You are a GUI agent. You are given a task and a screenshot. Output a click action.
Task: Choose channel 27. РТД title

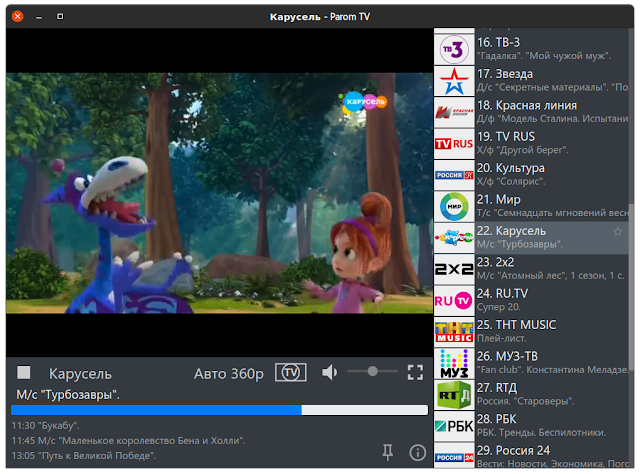497,387
